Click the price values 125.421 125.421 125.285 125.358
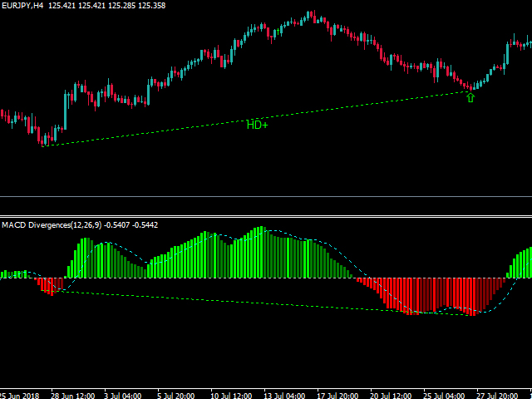 pyautogui.click(x=107, y=6)
